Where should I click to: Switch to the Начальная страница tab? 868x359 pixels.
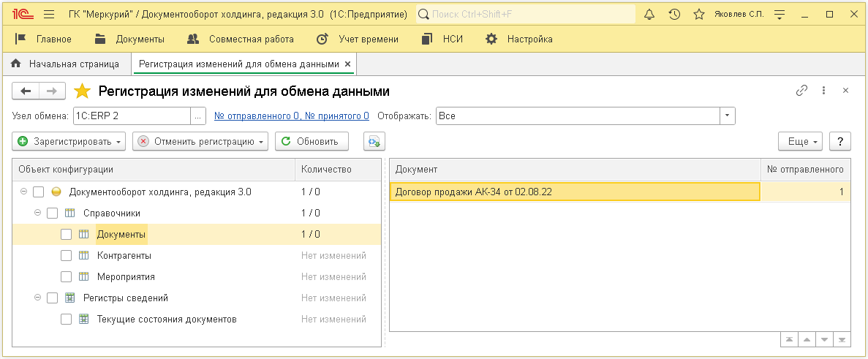[x=66, y=64]
